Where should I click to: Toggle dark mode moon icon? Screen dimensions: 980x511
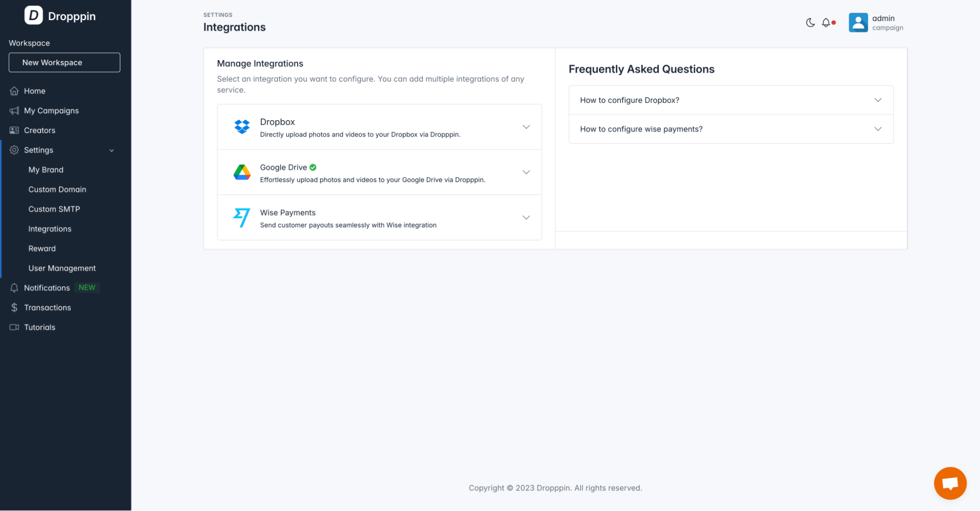810,23
